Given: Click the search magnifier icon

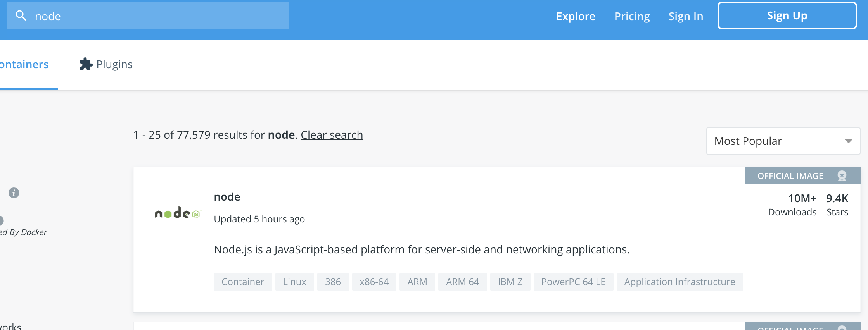Looking at the screenshot, I should click(x=21, y=15).
